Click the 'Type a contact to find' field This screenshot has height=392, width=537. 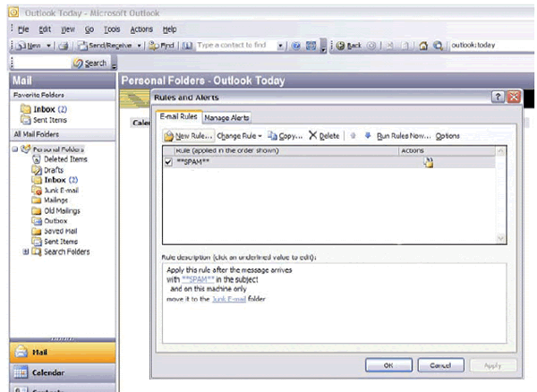[236, 45]
